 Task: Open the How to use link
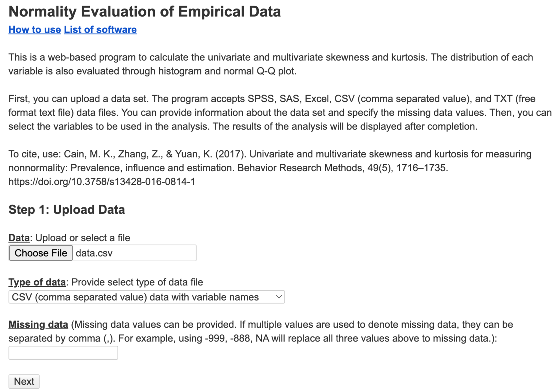click(x=34, y=30)
